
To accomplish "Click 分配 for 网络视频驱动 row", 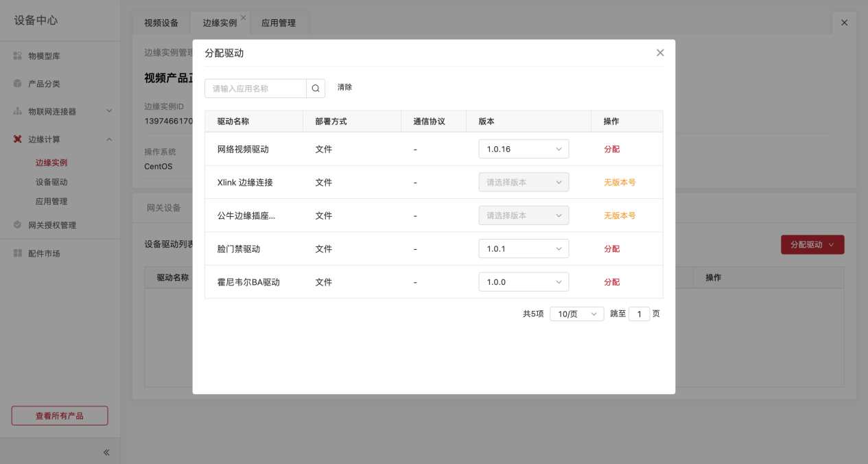I will point(611,149).
